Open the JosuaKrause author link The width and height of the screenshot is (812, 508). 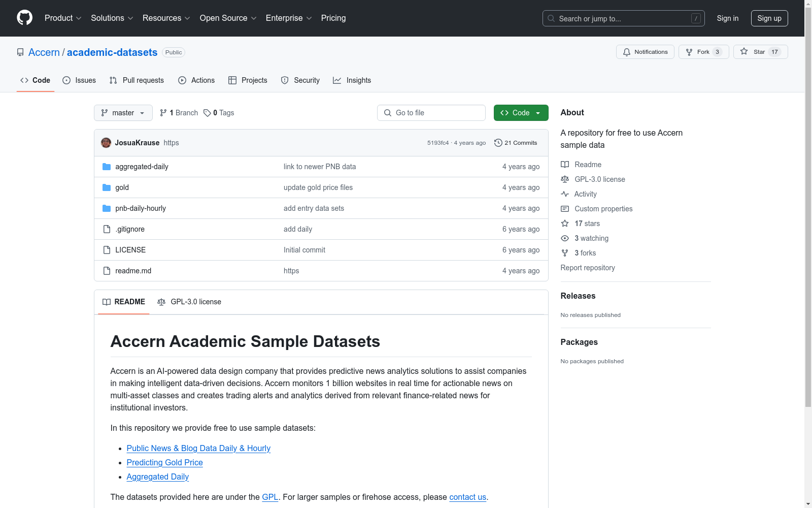[x=137, y=143]
